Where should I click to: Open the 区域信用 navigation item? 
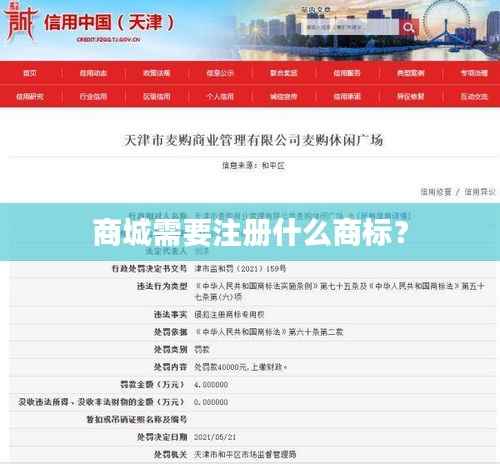[x=157, y=97]
